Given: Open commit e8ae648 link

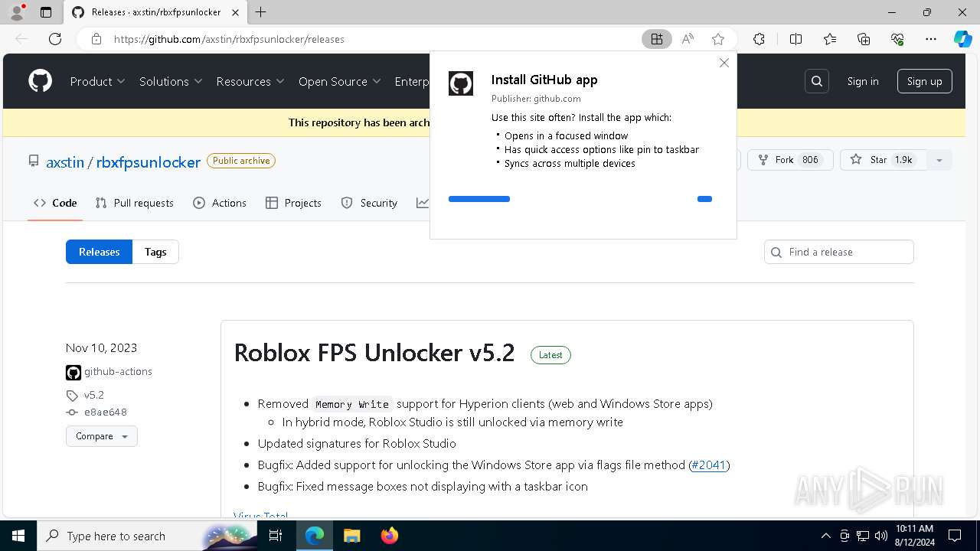Looking at the screenshot, I should point(106,412).
